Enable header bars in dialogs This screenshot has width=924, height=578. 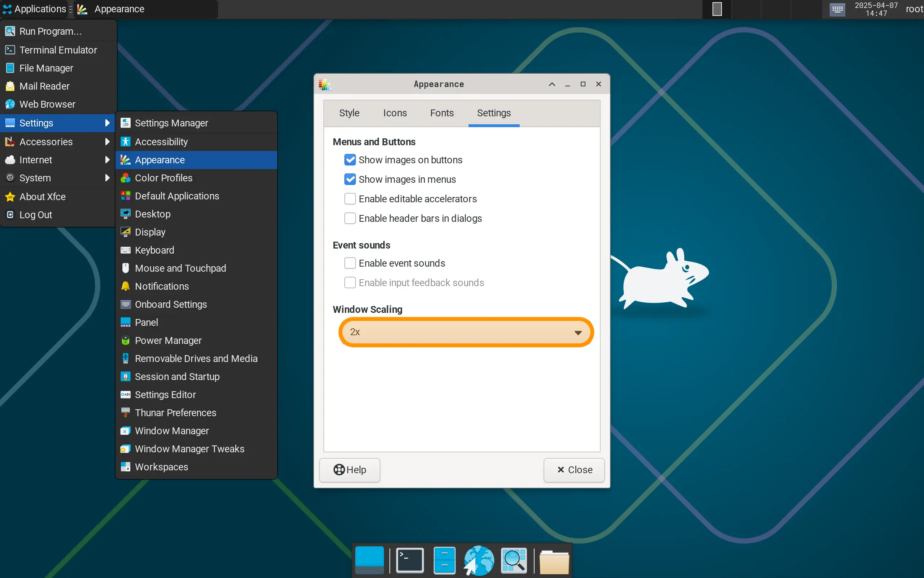[350, 218]
